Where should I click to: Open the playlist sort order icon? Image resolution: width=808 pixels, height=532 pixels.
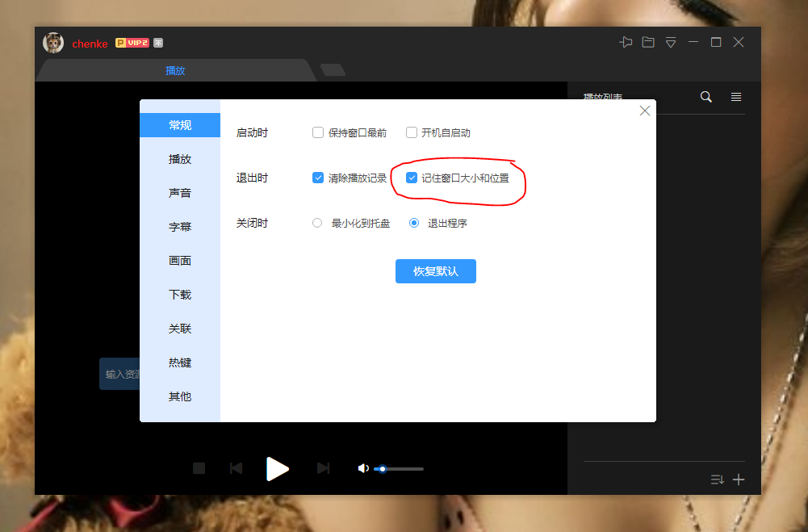717,480
